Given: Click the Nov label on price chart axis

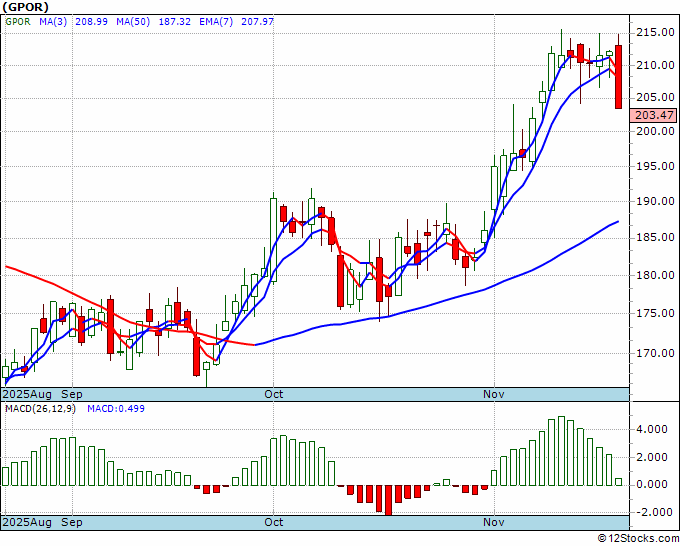Looking at the screenshot, I should point(494,394).
